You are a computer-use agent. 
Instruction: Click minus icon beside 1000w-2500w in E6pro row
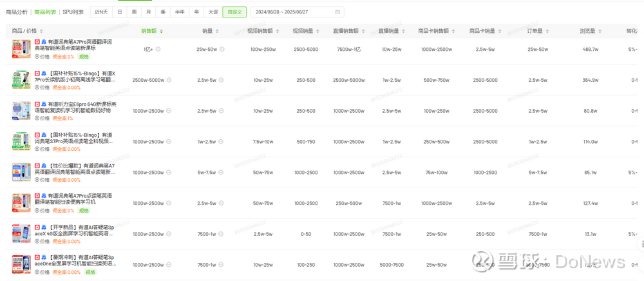tap(169, 111)
